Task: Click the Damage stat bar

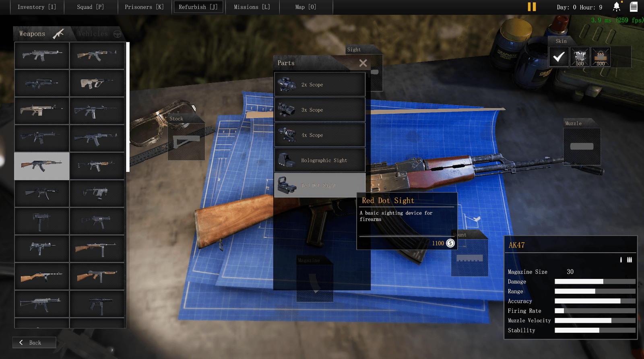Action: point(595,282)
